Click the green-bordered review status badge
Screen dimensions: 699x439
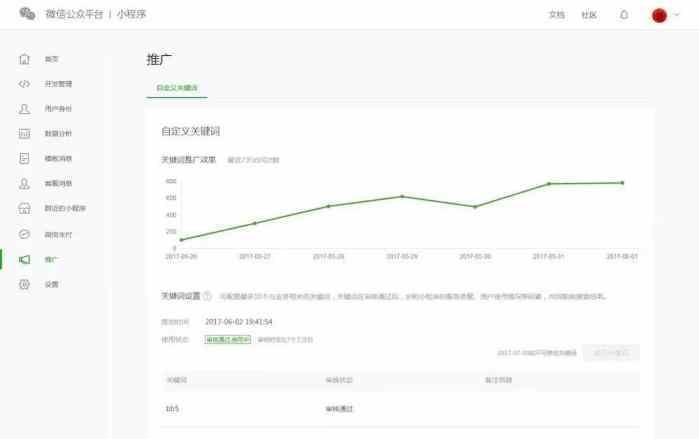(x=228, y=340)
